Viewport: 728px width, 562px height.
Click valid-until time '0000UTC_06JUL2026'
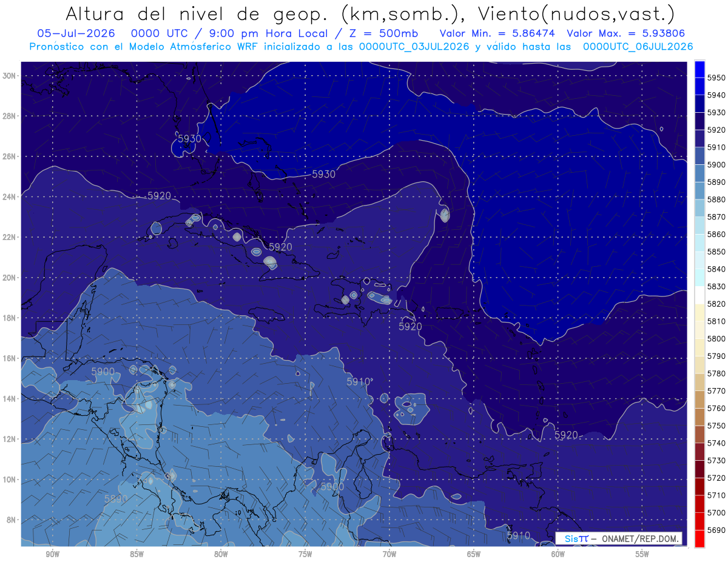638,46
